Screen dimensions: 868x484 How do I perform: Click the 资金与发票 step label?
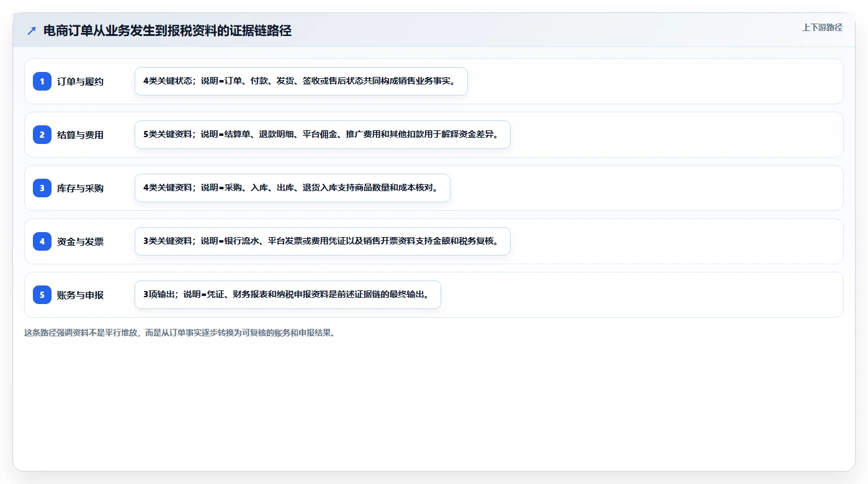(80, 241)
